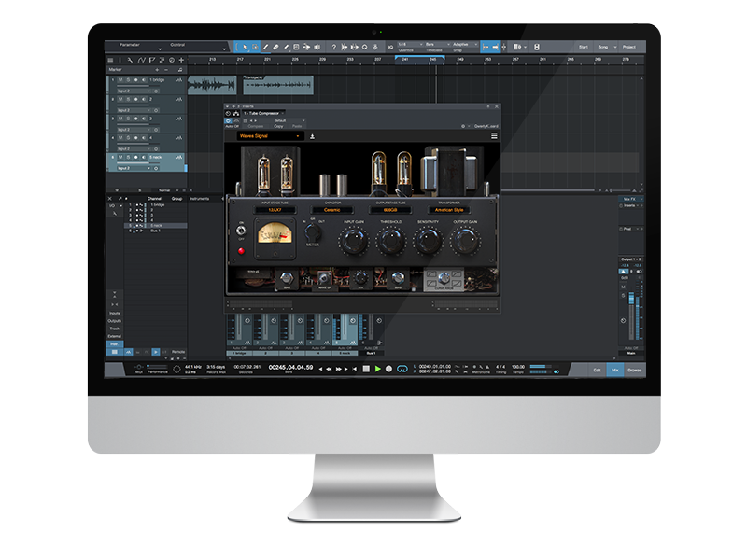
Task: Click the zoom magnifier icon in toolbar
Action: (x=365, y=48)
